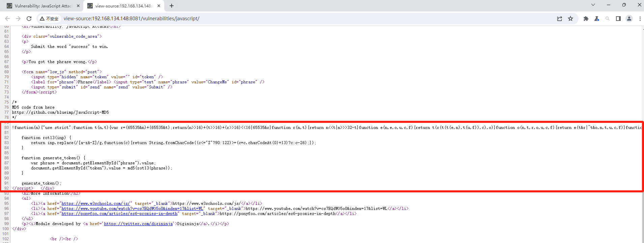Open the ponyfoo.com es6-proxies link
Image resolution: width=644 pixels, height=243 pixels.
coord(119,214)
